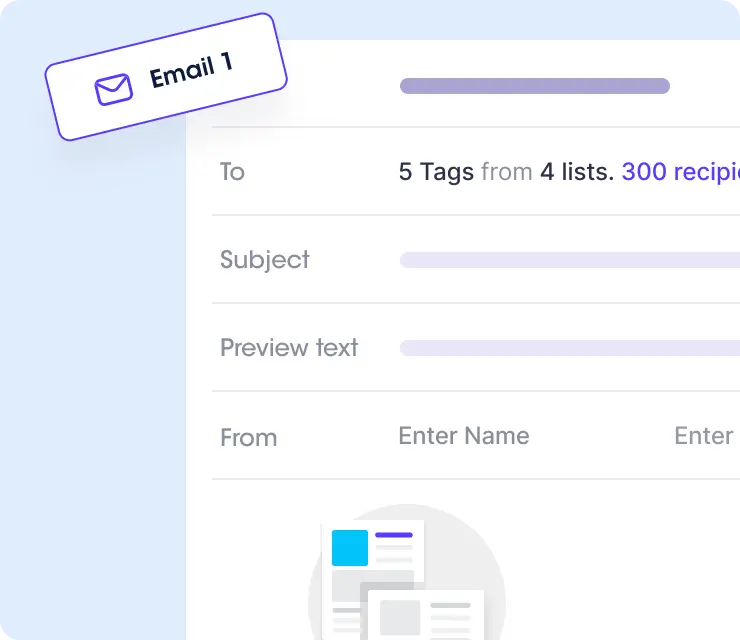Click the Preview text input bar
The width and height of the screenshot is (740, 640).
tap(570, 348)
